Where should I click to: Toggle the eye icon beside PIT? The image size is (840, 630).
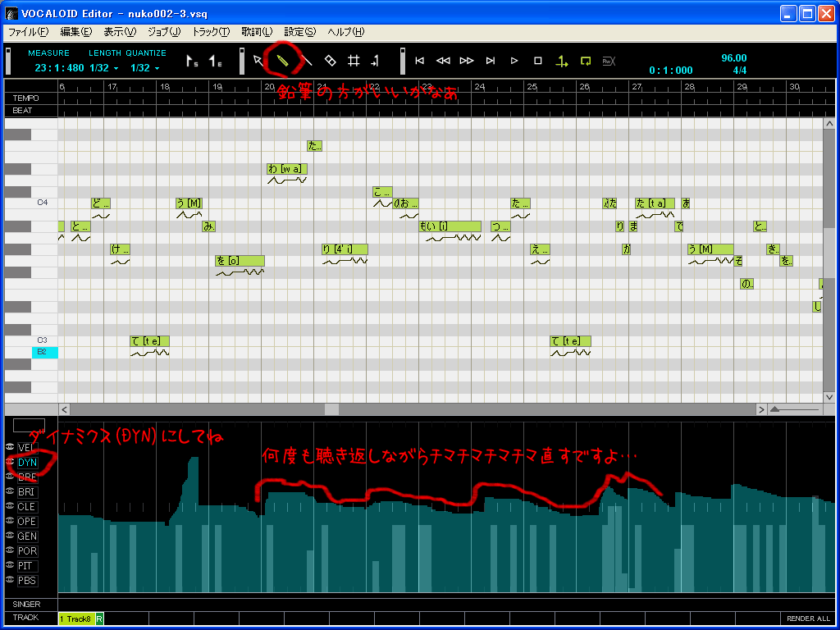[x=10, y=565]
